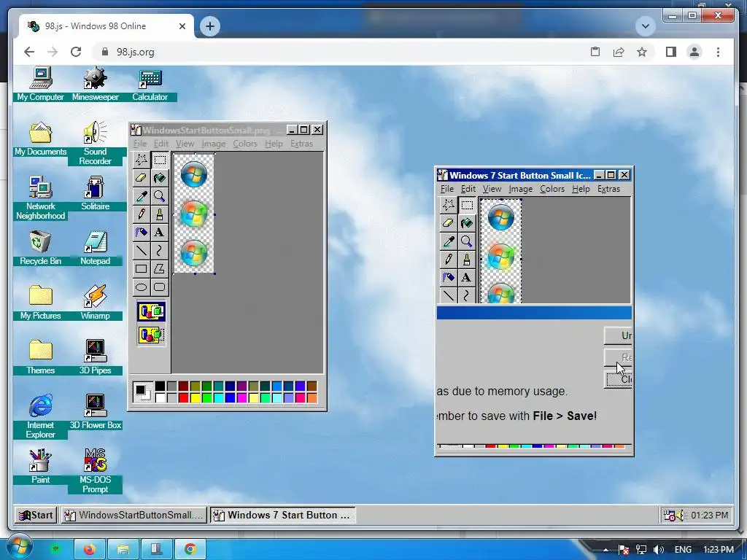Pick Airbrush tool in Windows 7 Start Button window
Screen dimensions: 747x560
(x=449, y=277)
